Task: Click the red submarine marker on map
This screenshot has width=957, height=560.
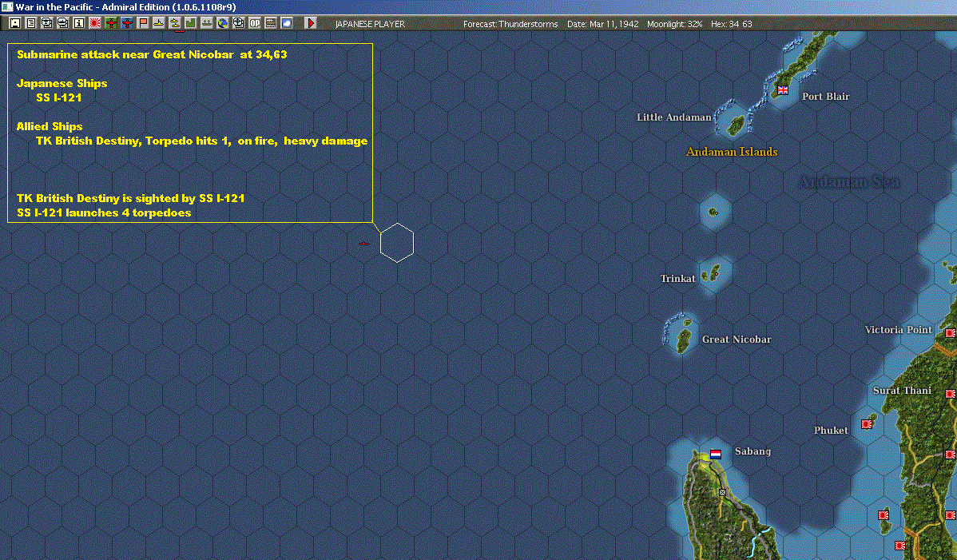Action: 364,244
